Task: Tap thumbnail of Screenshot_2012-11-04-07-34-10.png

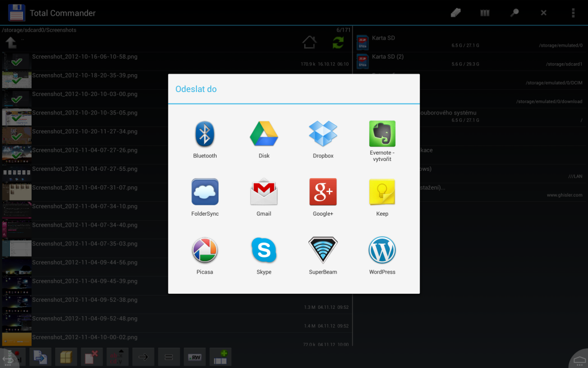Action: 17,211
